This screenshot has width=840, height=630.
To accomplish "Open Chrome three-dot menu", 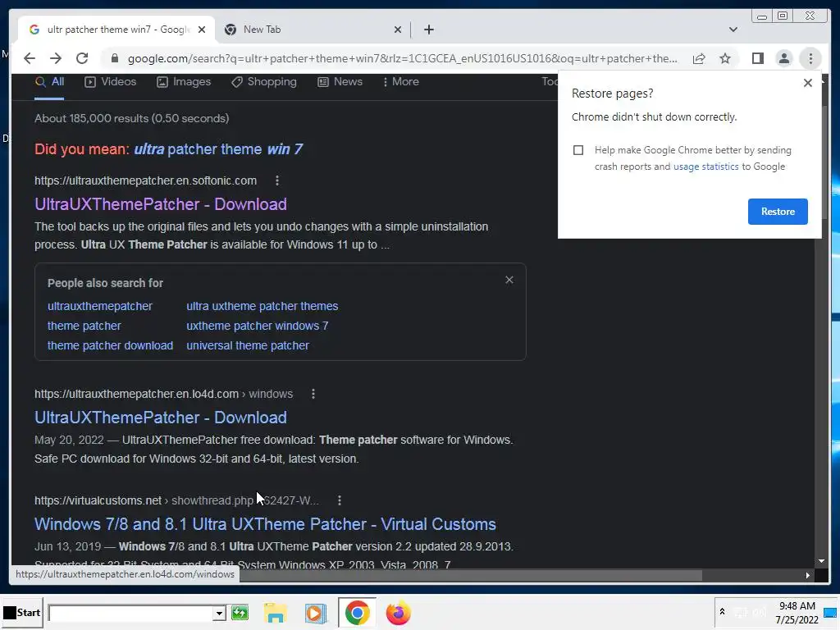I will pos(810,58).
